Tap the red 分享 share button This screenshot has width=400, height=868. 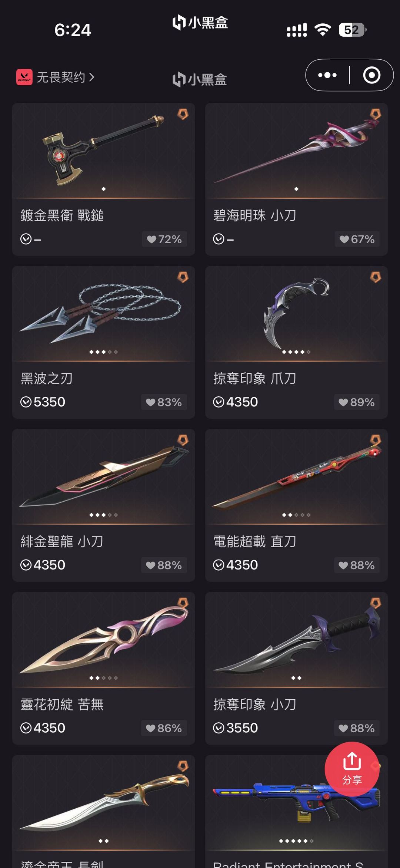coord(352,769)
